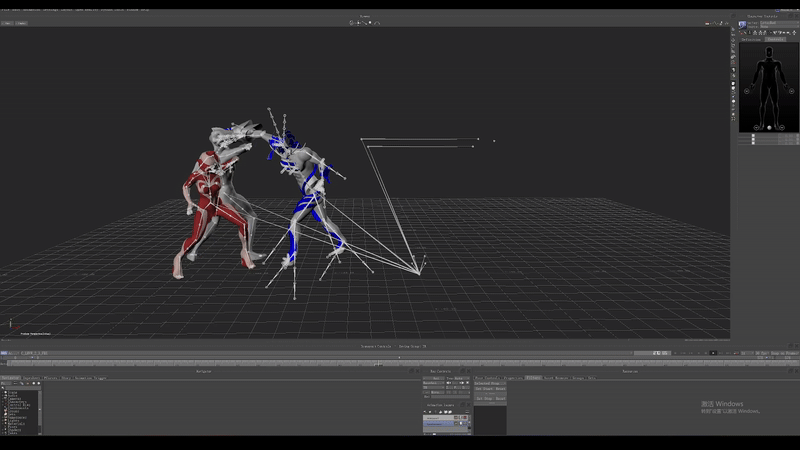Click the bottom four-arrow icon in vertical viewer toolbar

[733, 118]
